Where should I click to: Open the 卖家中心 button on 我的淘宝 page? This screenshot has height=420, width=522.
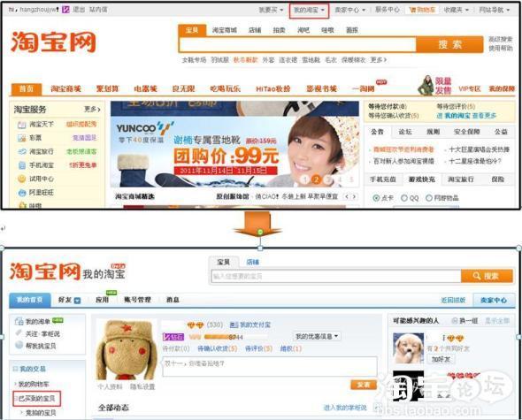coord(494,301)
